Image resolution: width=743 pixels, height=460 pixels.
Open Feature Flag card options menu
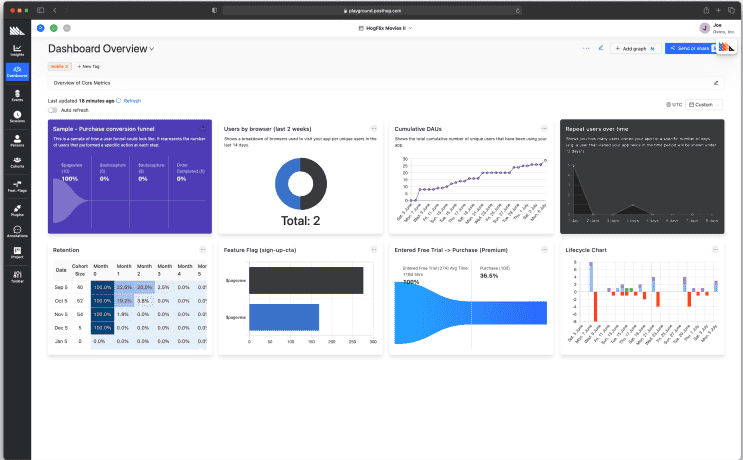click(x=373, y=250)
